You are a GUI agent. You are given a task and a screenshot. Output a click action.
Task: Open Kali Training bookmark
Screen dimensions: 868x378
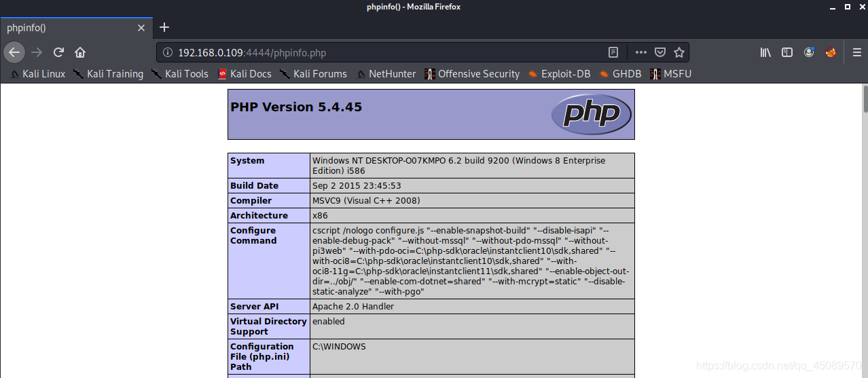click(109, 74)
